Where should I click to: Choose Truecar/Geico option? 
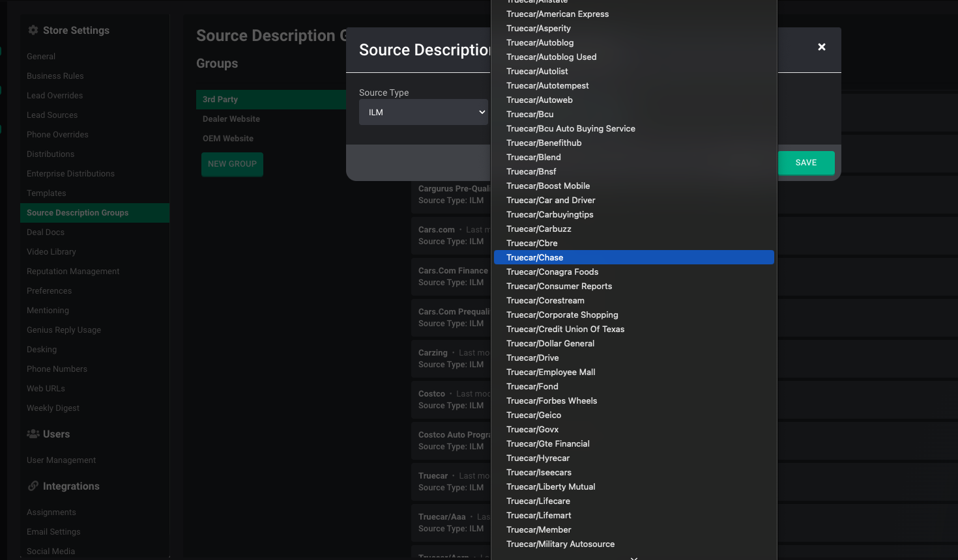(634, 415)
